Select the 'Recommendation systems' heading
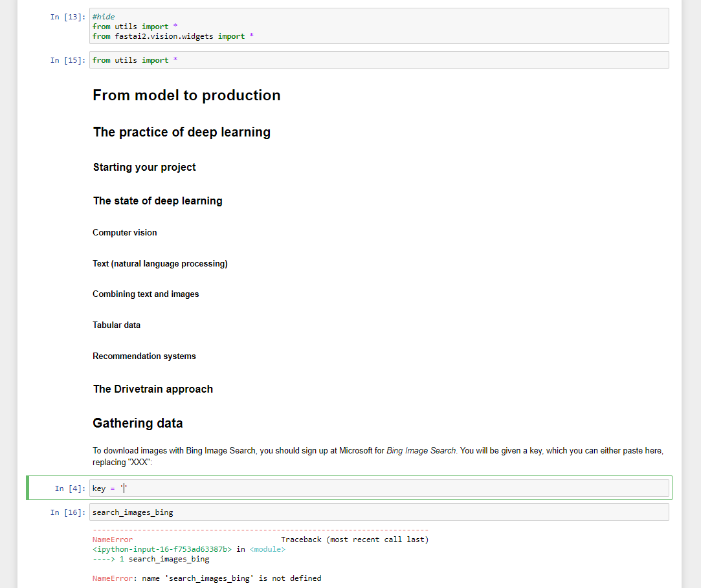This screenshot has height=588, width=701. coord(144,356)
